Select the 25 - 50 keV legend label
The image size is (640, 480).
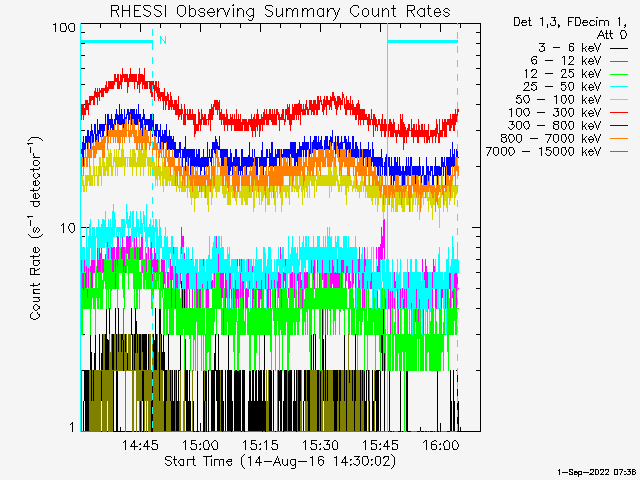562,87
